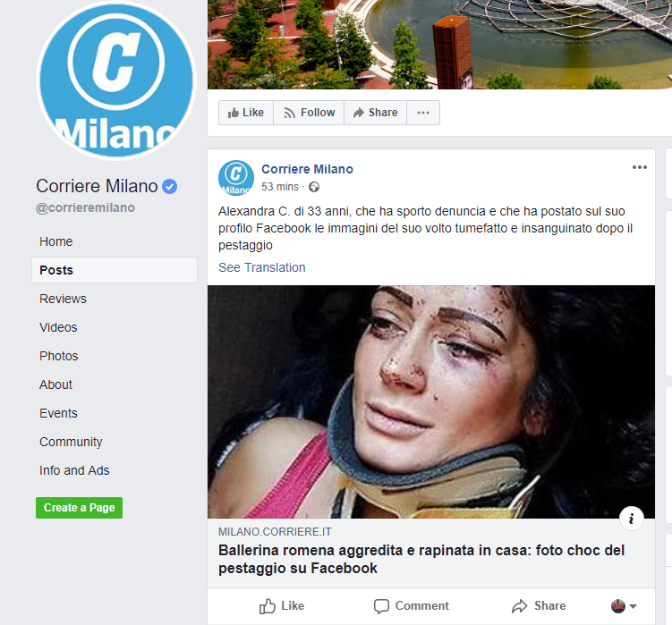Screen dimensions: 672x625
Task: Open the page more options ellipsis
Action: (x=423, y=113)
